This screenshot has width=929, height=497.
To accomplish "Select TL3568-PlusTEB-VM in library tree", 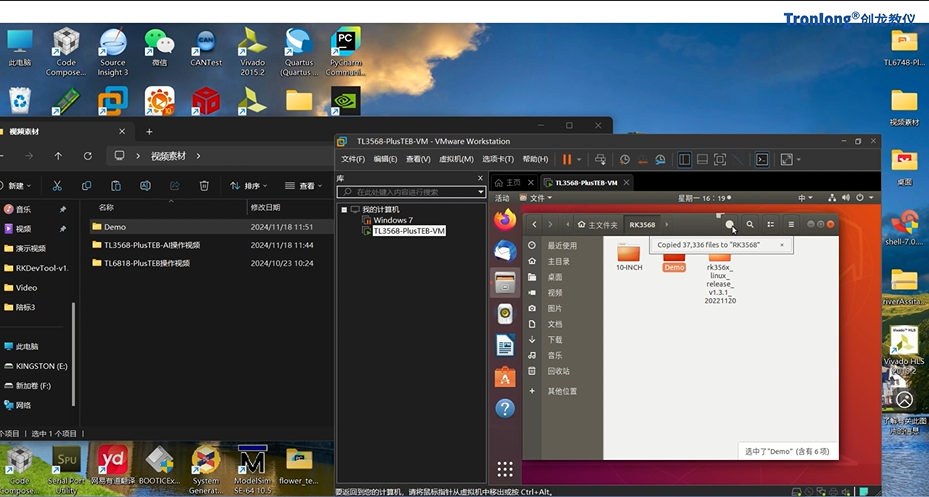I will (x=409, y=230).
